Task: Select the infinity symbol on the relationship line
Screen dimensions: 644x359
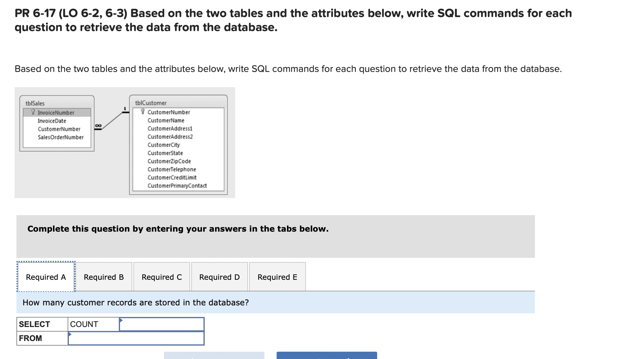Action: (x=98, y=125)
